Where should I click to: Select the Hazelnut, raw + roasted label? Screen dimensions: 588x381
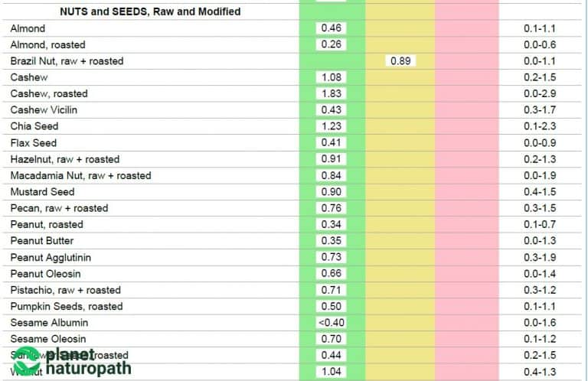(x=65, y=159)
